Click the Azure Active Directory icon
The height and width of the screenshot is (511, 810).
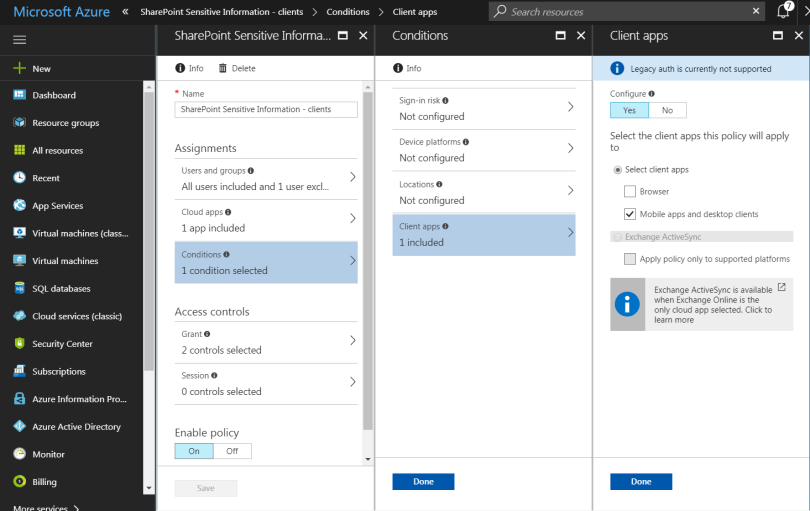(19, 426)
